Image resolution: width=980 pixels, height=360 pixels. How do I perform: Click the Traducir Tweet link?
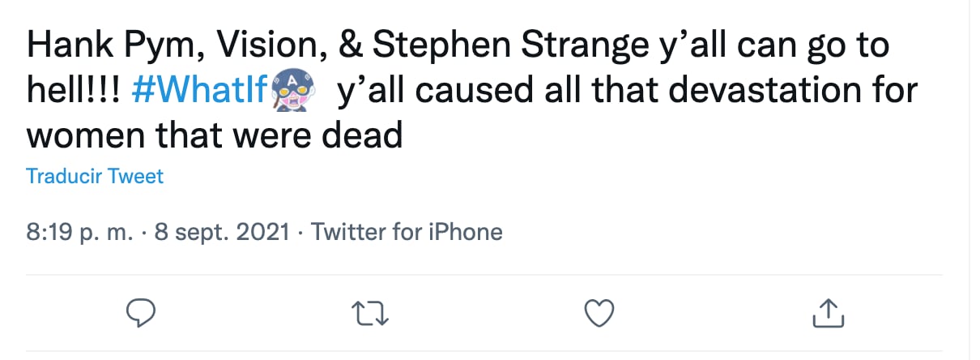(x=95, y=176)
